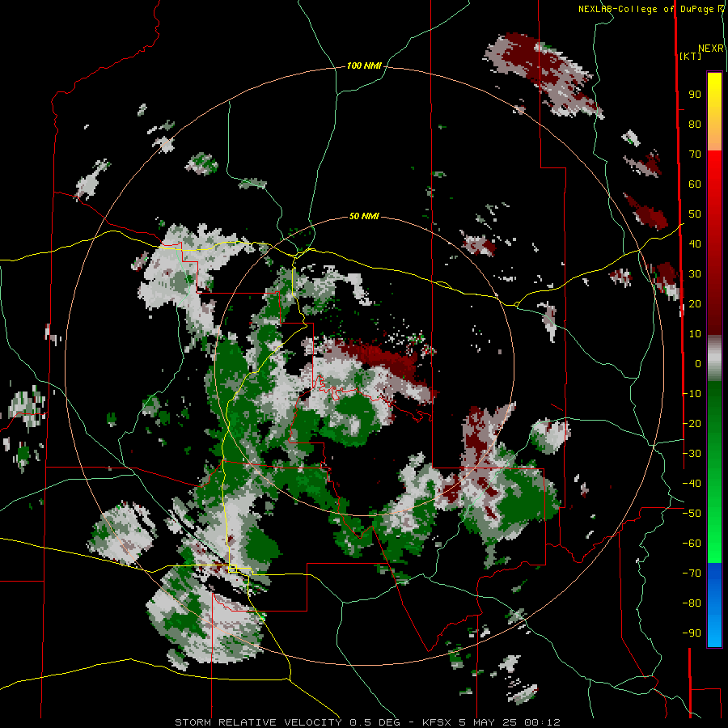Screen dimensions: 728x728
Task: Click the 70 value on velocity scale
Action: (695, 154)
